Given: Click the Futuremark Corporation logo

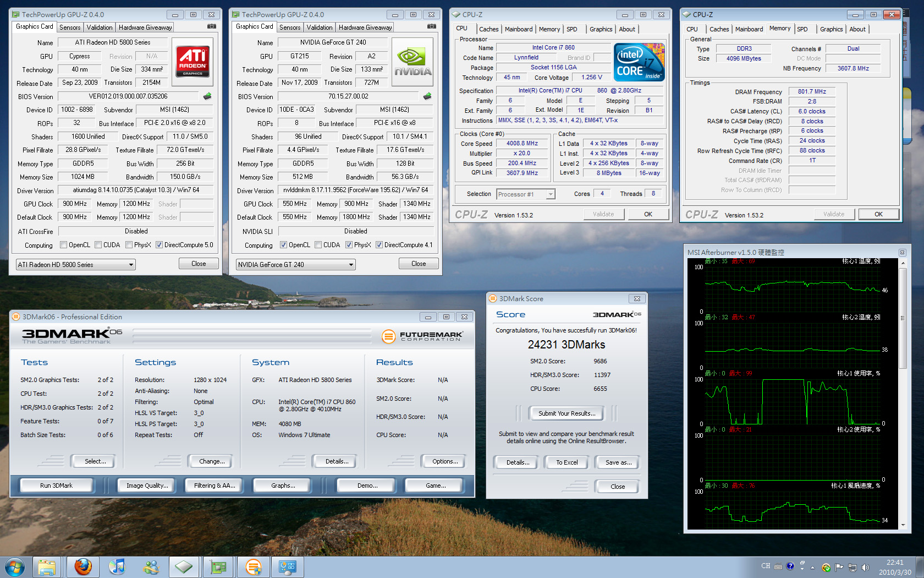Looking at the screenshot, I should (422, 336).
